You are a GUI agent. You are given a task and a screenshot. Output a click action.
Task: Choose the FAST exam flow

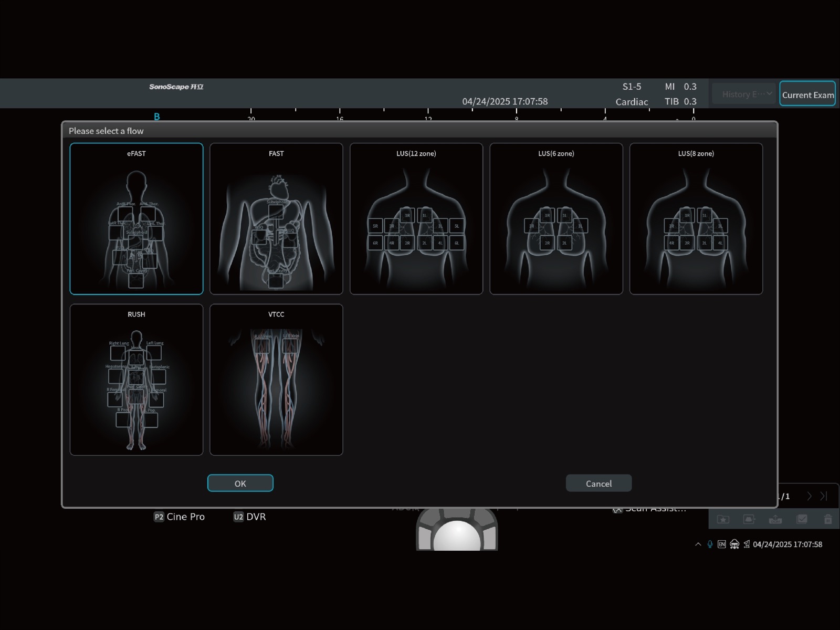tap(276, 218)
